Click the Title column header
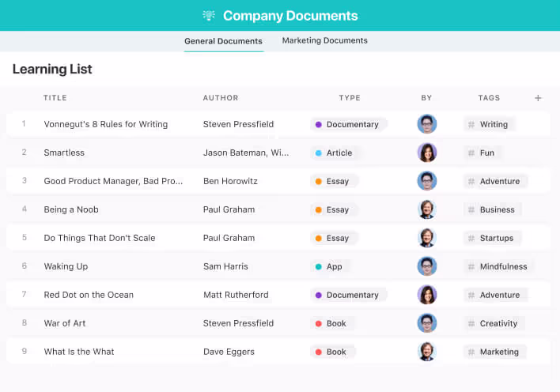 click(55, 98)
